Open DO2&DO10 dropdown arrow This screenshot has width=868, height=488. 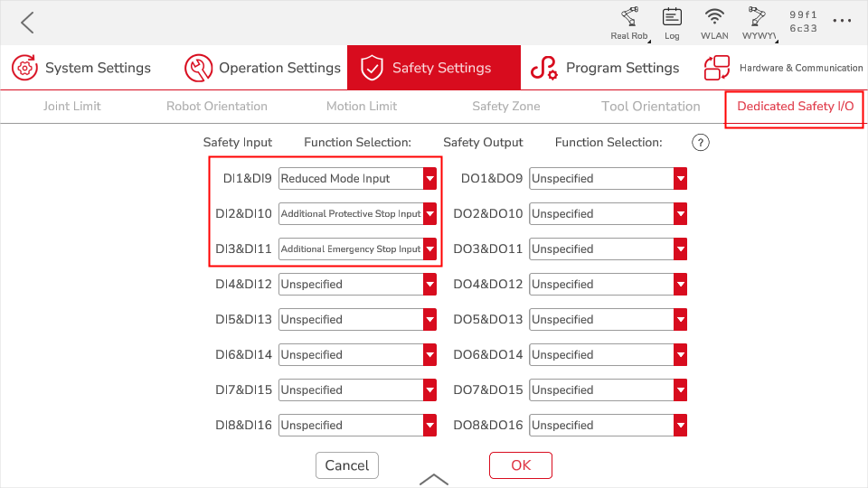(680, 213)
